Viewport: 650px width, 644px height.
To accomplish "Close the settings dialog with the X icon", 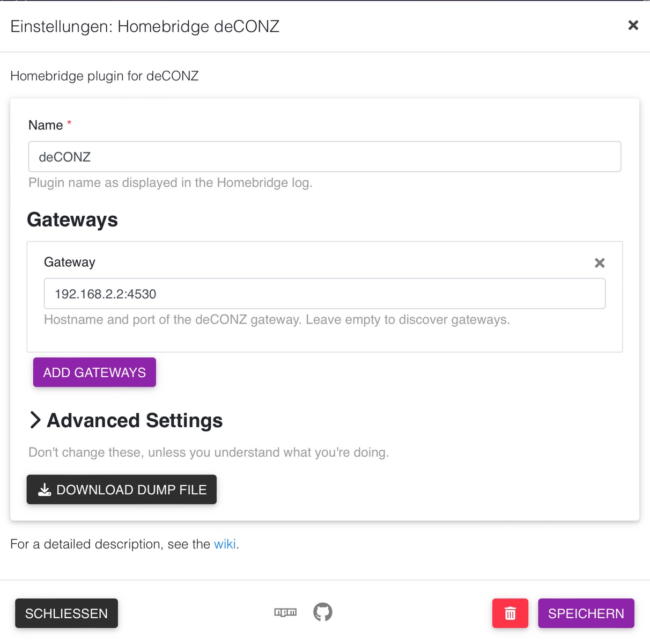I will 633,25.
